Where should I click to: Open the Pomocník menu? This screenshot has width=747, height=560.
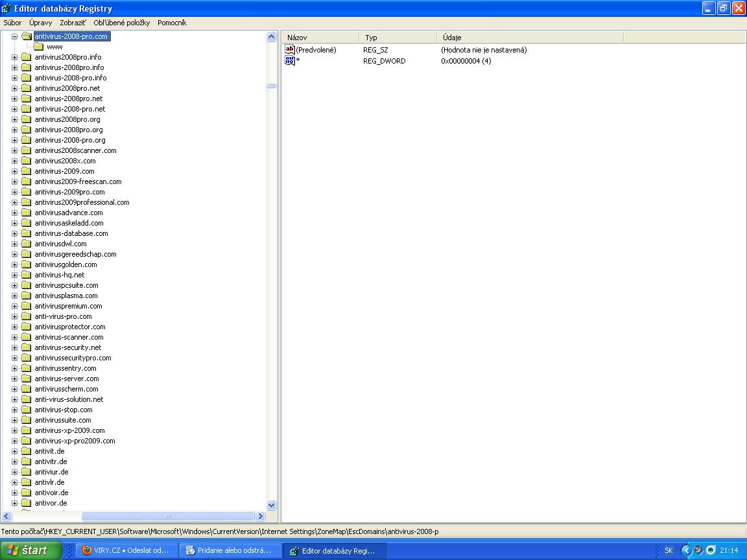point(172,23)
